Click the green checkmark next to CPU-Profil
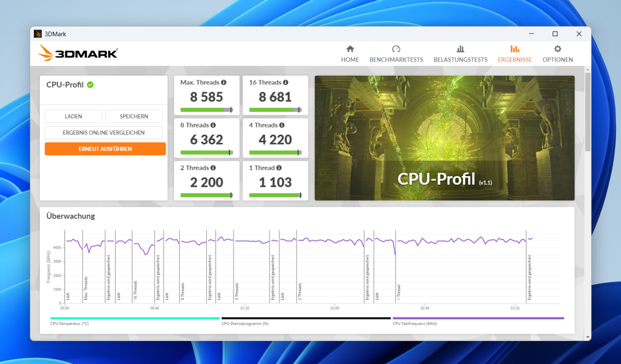Screen dimensions: 621x364 90,85
